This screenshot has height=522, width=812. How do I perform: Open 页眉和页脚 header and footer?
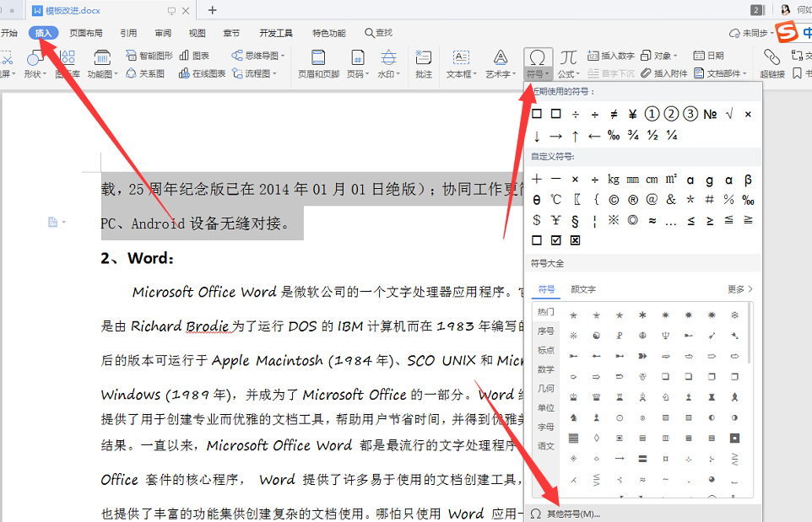pyautogui.click(x=318, y=63)
